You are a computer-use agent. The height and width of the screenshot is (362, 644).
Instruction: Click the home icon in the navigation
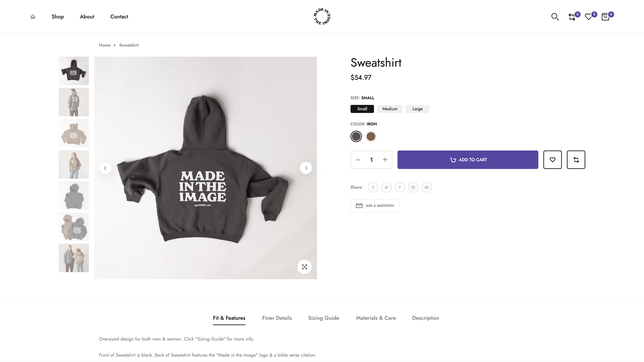coord(33,16)
